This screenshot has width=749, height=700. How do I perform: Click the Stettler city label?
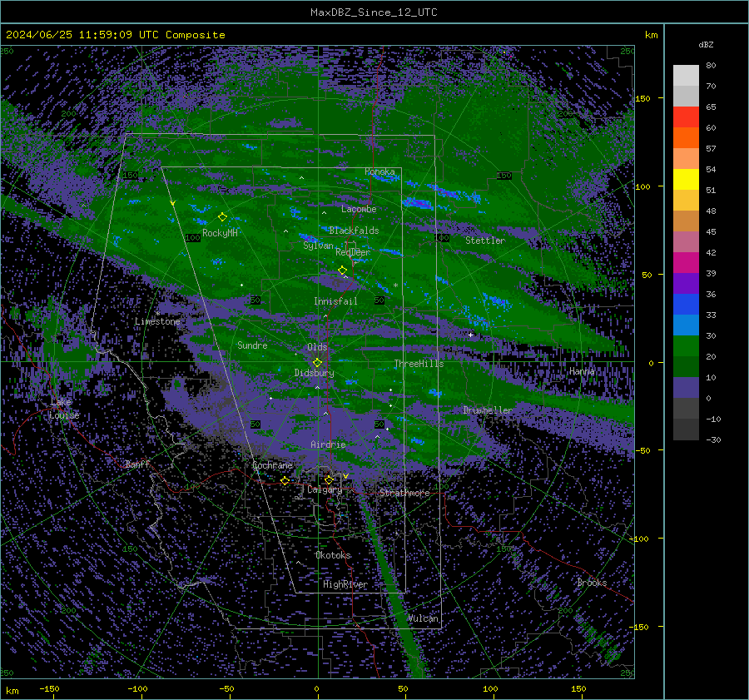485,241
